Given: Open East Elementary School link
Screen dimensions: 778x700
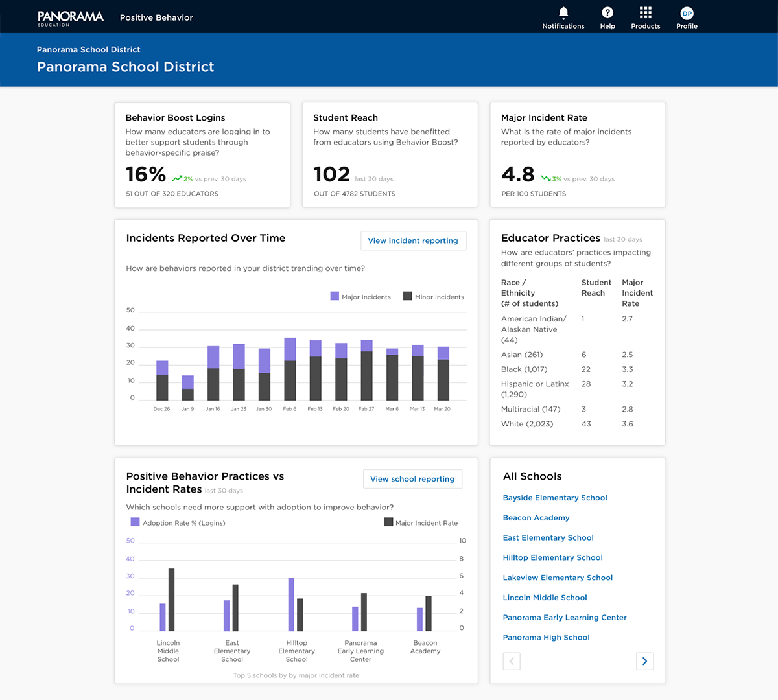Looking at the screenshot, I should click(548, 538).
